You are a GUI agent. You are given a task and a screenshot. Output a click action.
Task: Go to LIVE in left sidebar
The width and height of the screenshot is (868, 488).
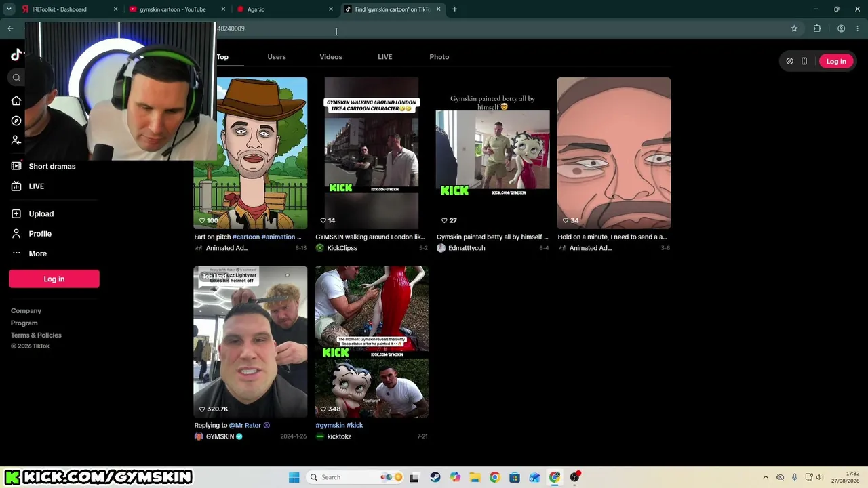pyautogui.click(x=28, y=186)
